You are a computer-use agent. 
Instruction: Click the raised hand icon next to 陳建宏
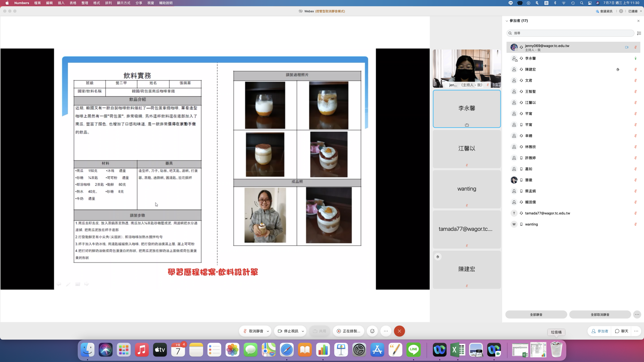pos(618,69)
